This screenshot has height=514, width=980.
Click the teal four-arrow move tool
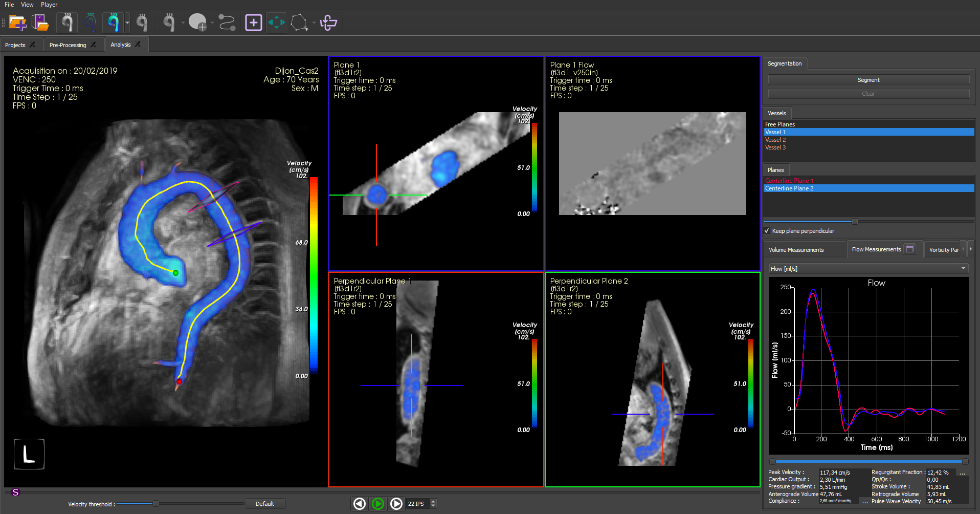pyautogui.click(x=277, y=23)
